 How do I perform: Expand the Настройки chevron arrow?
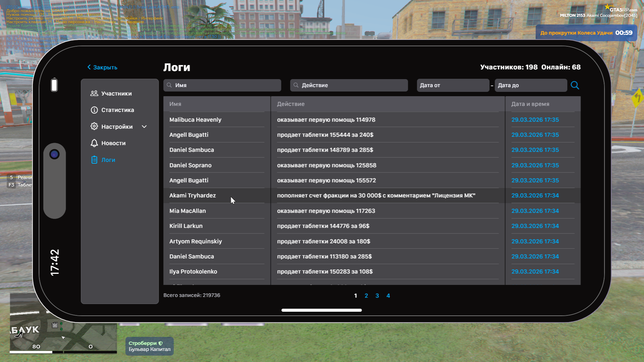pyautogui.click(x=144, y=127)
